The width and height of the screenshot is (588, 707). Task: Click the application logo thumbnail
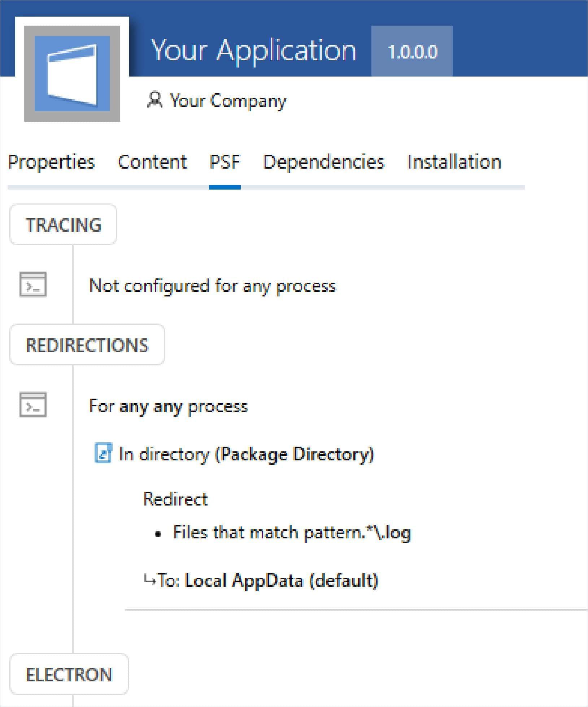click(72, 73)
